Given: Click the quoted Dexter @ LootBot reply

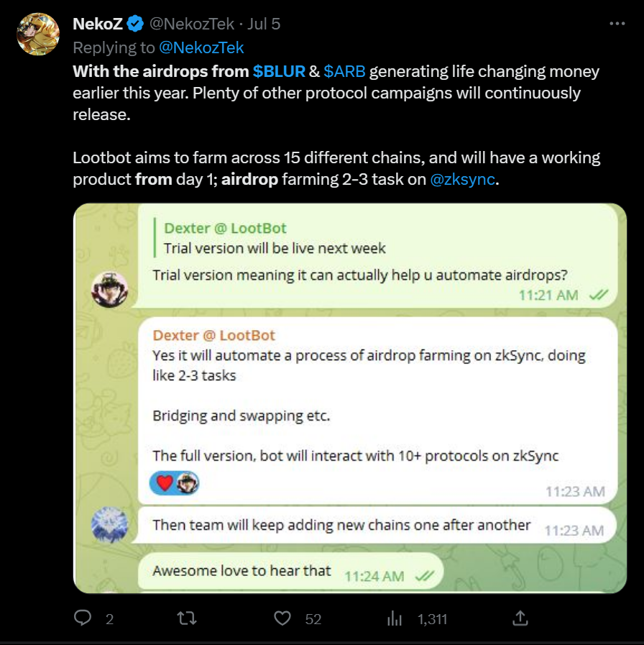Looking at the screenshot, I should tap(275, 238).
